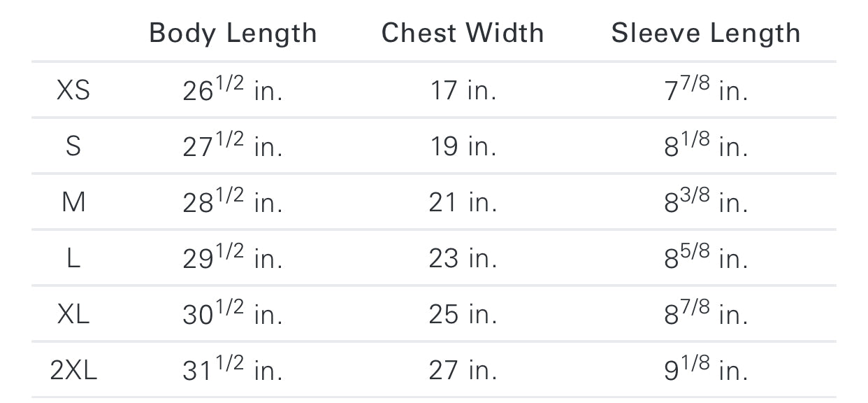Screen dimensions: 868x403
Task: Click the 17 in. chest width cell
Action: (463, 90)
